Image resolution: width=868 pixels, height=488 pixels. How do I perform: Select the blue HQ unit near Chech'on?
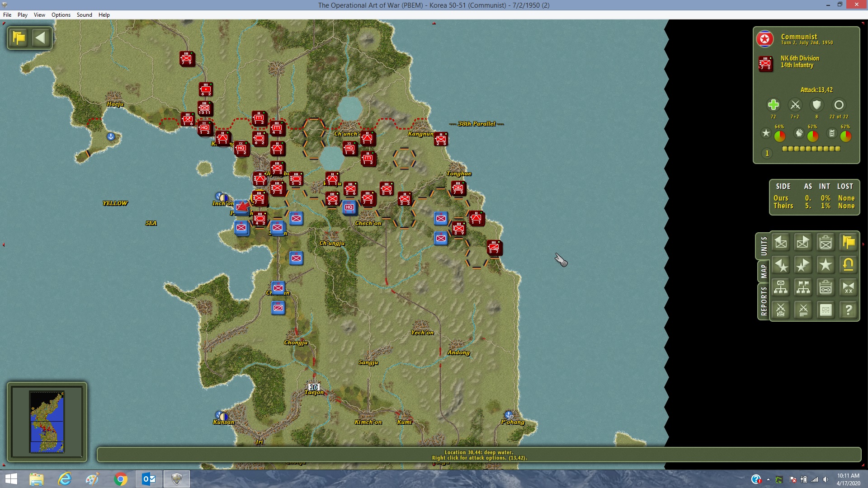[349, 208]
